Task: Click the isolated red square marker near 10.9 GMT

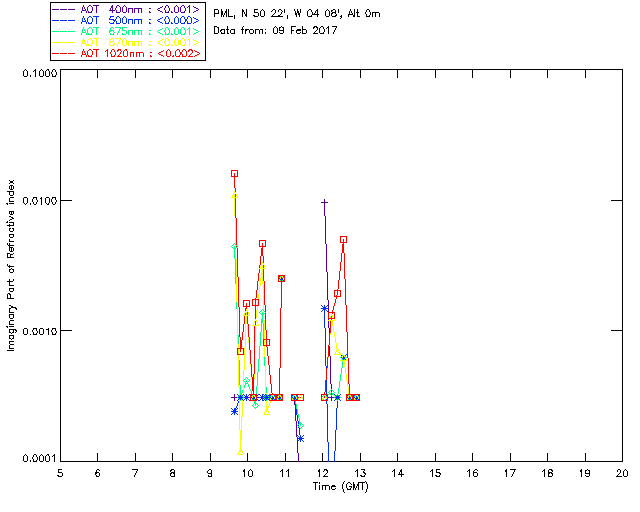Action: tap(281, 278)
